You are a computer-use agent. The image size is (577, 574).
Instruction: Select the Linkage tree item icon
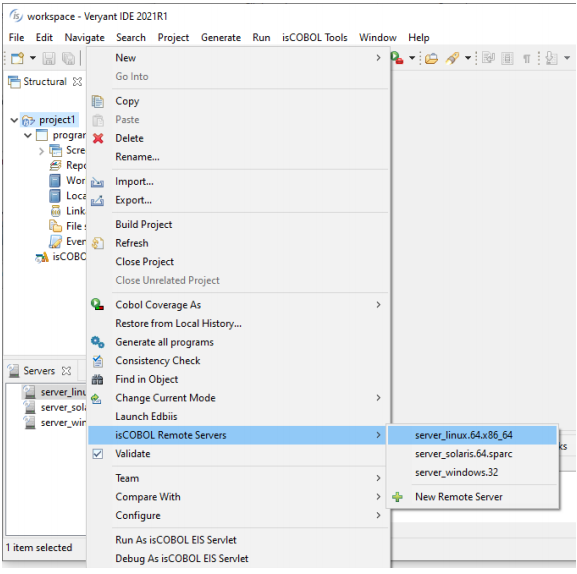point(56,211)
